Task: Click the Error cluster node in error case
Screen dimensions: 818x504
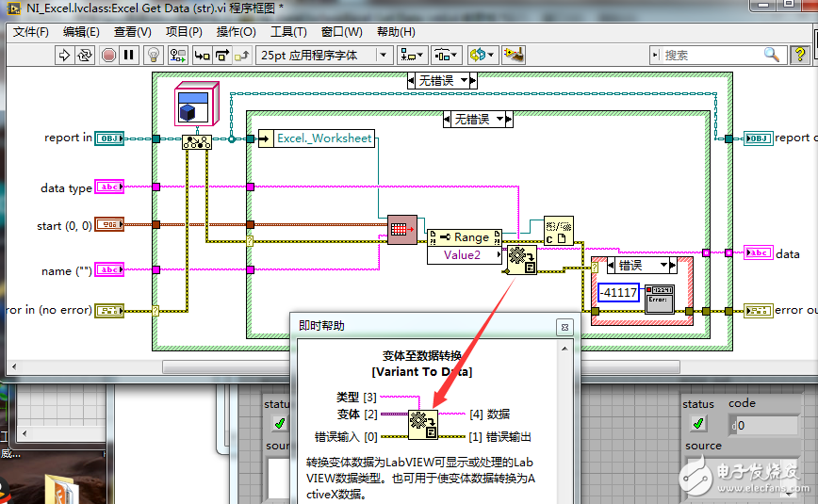Action: [660, 299]
